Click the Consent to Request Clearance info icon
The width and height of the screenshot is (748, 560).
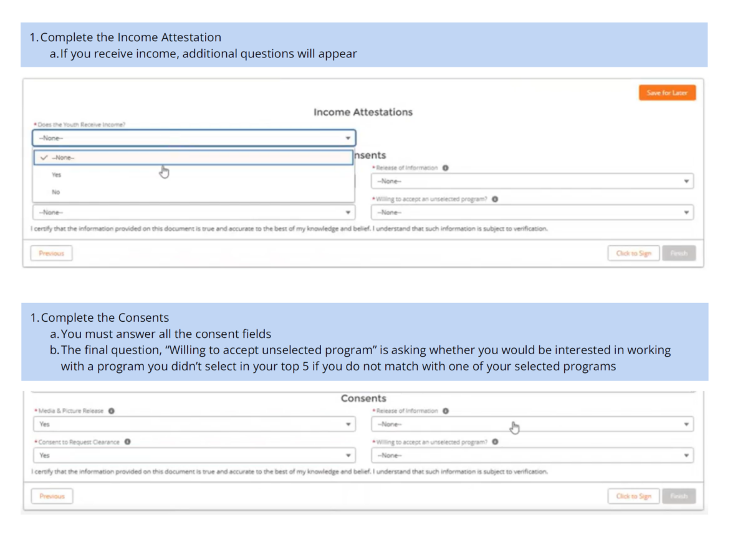127,442
